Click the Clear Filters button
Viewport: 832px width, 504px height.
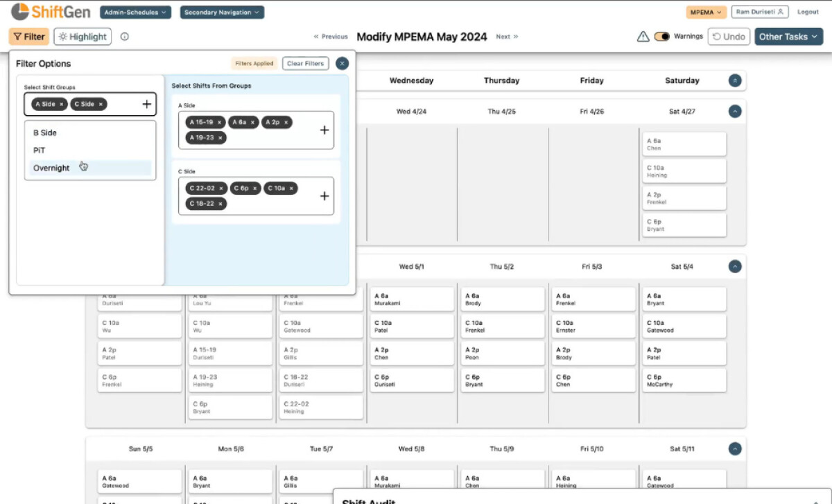point(305,63)
